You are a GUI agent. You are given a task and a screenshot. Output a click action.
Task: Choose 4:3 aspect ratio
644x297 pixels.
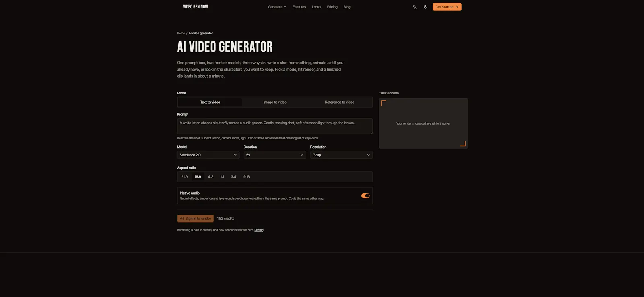[211, 177]
